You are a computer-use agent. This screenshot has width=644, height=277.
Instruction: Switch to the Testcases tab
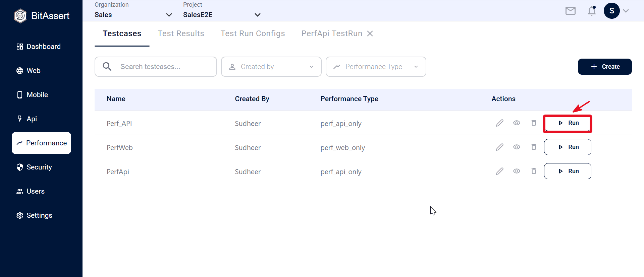pyautogui.click(x=122, y=33)
